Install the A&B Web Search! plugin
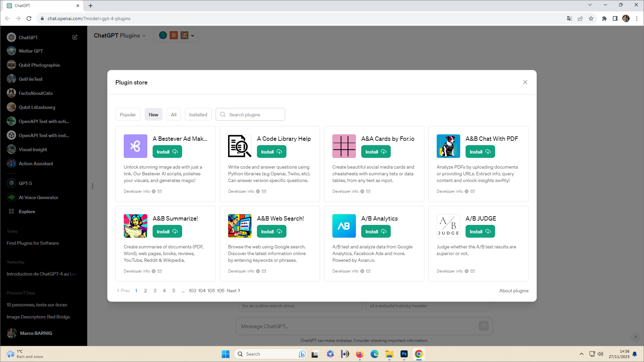This screenshot has height=362, width=644. (x=272, y=232)
